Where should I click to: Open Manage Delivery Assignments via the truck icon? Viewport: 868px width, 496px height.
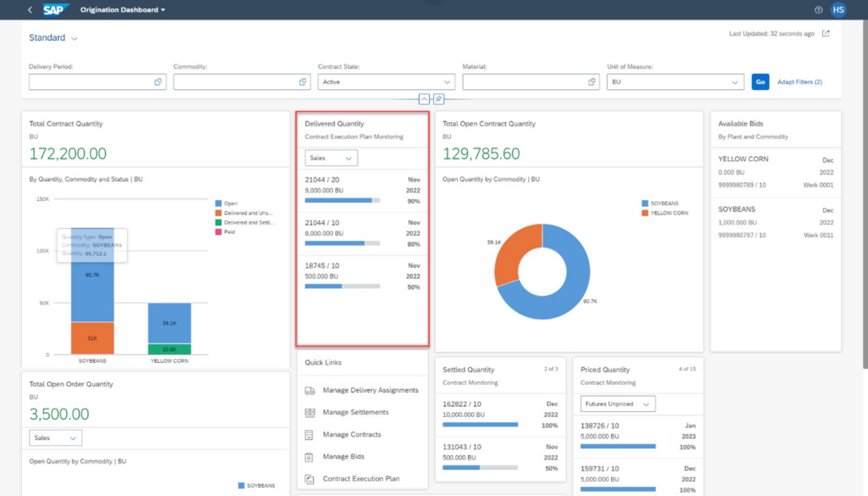(310, 391)
